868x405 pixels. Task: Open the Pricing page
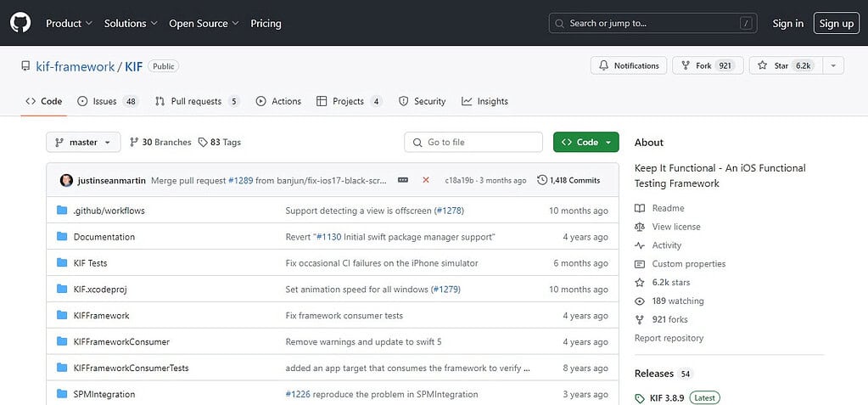266,23
